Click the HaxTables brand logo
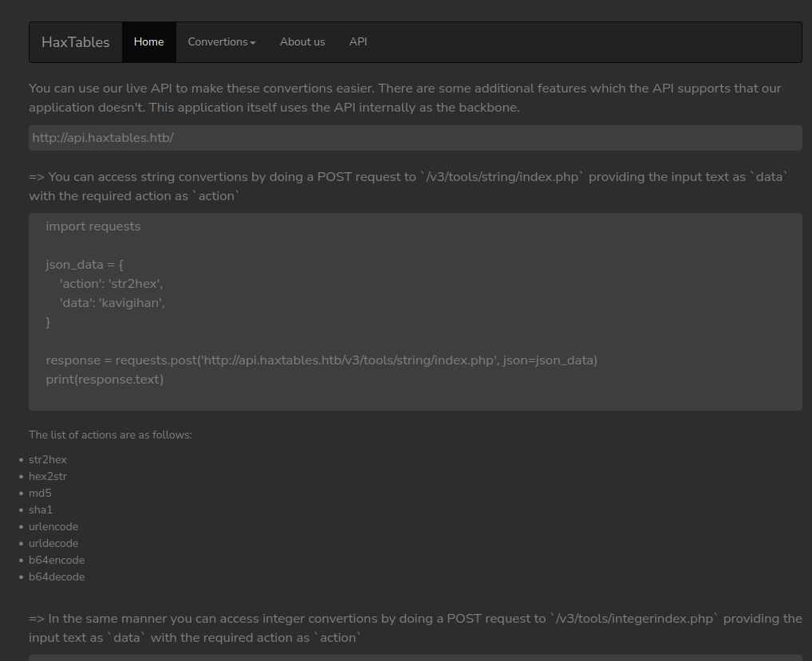The width and height of the screenshot is (812, 661). click(x=76, y=42)
